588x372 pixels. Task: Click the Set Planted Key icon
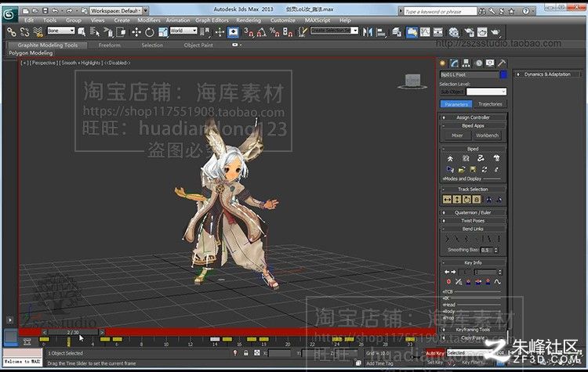pyautogui.click(x=468, y=281)
